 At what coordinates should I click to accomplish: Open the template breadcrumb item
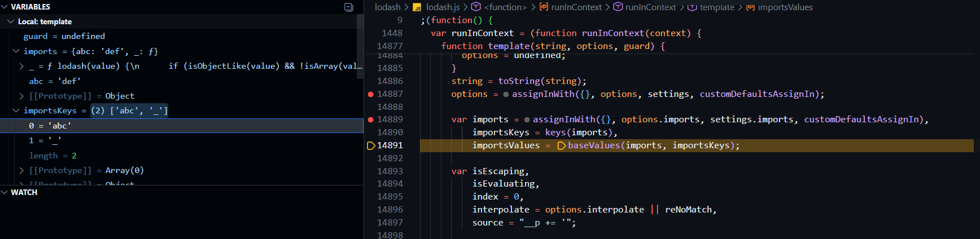pyautogui.click(x=717, y=7)
